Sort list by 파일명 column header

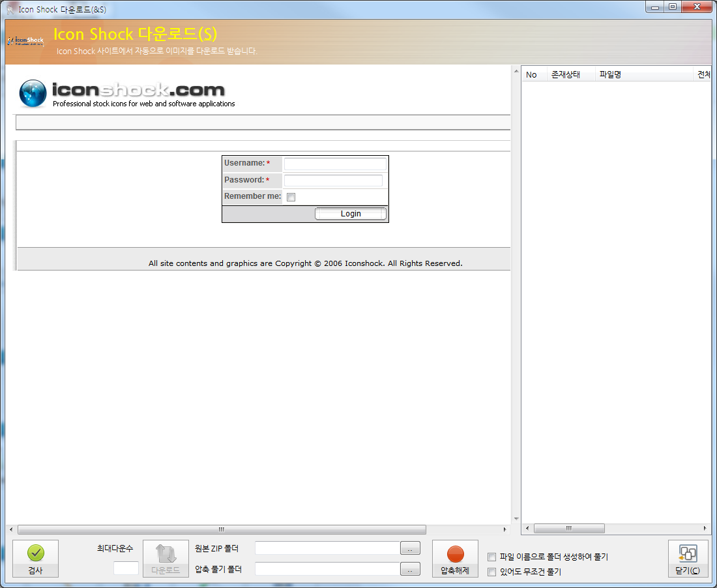[644, 74]
